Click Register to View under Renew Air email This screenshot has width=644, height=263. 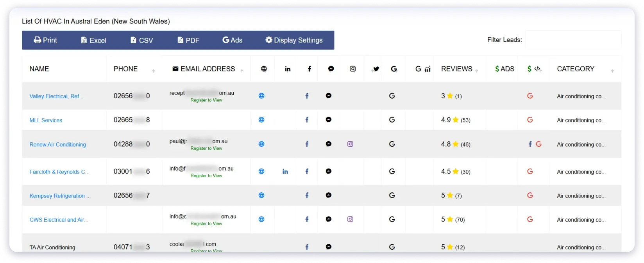[x=206, y=149]
